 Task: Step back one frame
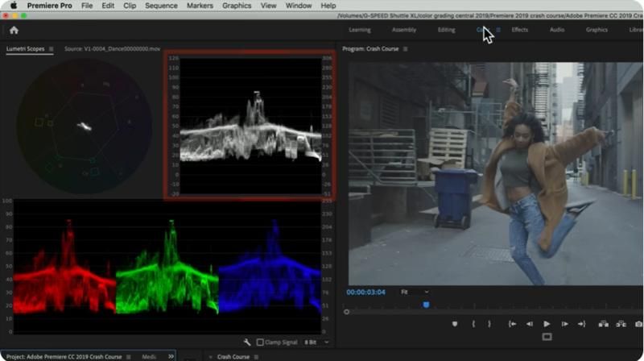530,324
